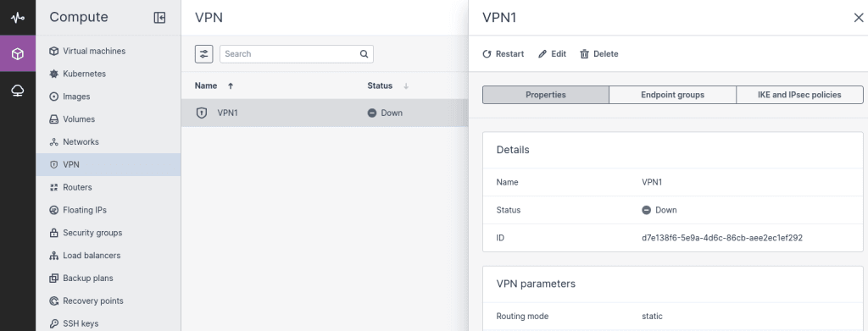This screenshot has height=331, width=868.
Task: Click the Security groups lock icon
Action: 53,233
